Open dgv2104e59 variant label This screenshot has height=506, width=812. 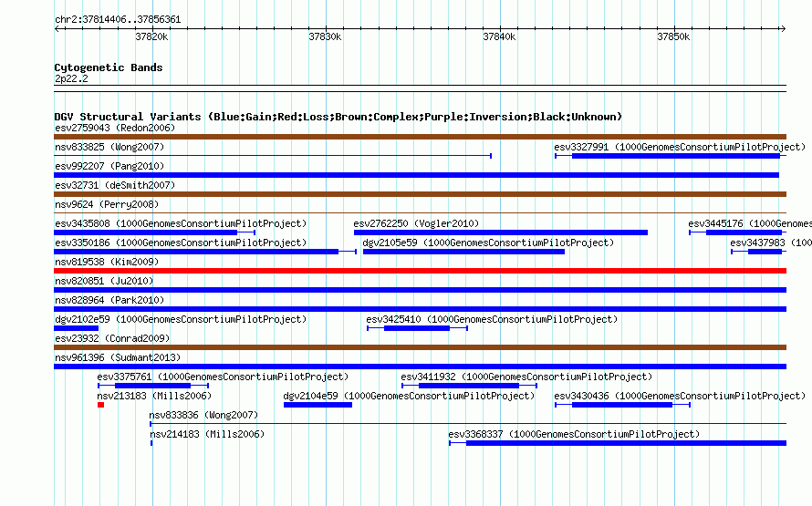[x=409, y=396]
